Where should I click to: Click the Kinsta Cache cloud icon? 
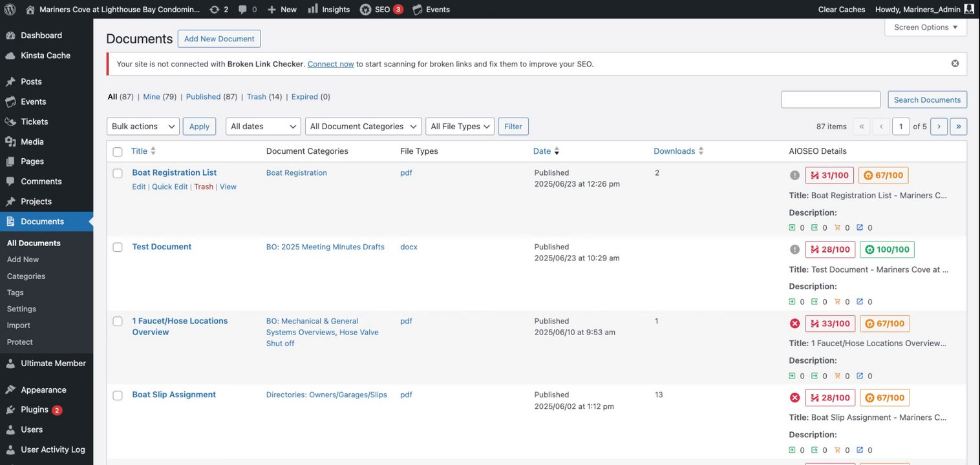(x=10, y=56)
